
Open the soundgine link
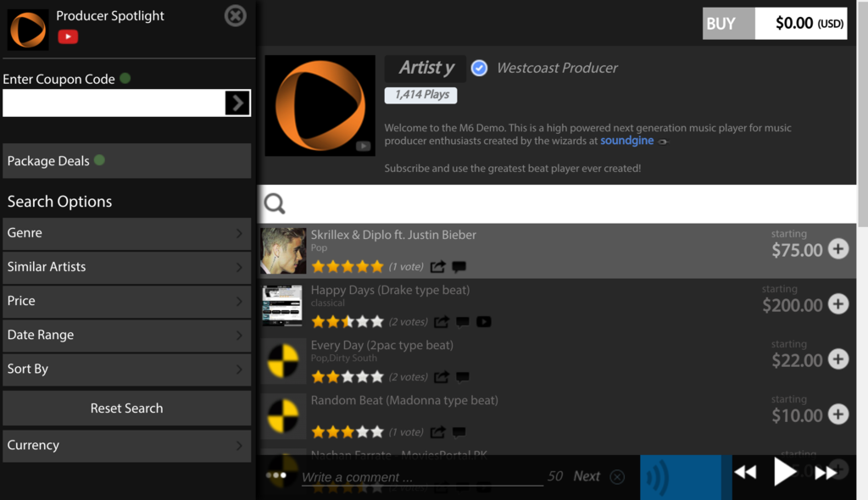tap(626, 141)
